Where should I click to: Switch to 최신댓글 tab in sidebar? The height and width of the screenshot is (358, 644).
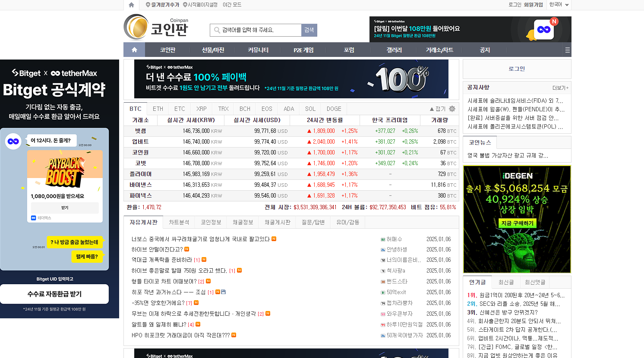click(535, 282)
